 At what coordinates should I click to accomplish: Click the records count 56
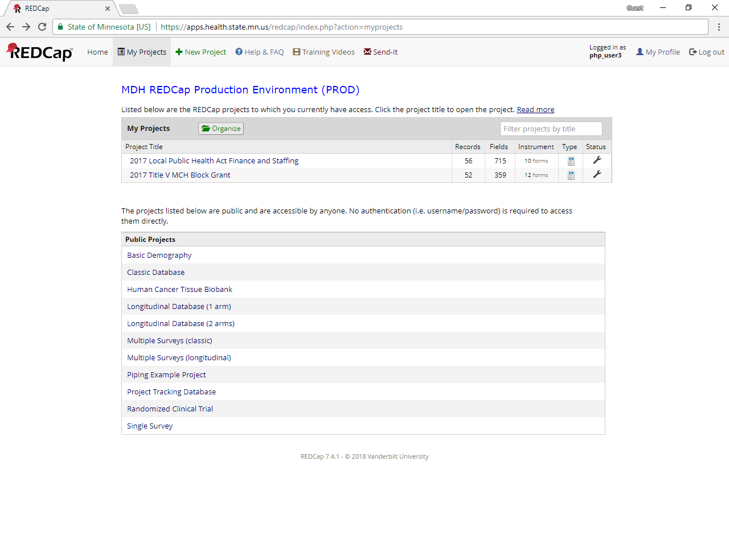(468, 161)
